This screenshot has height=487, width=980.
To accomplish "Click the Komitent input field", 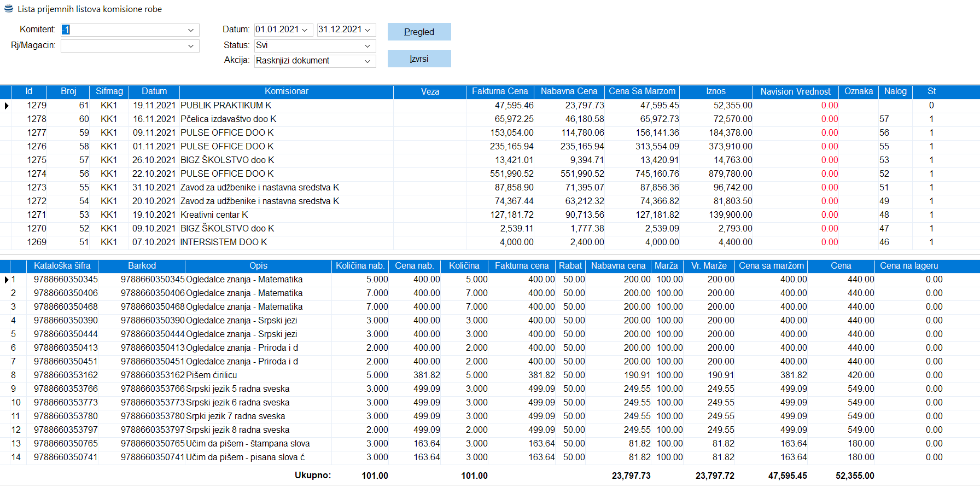I will coord(123,30).
